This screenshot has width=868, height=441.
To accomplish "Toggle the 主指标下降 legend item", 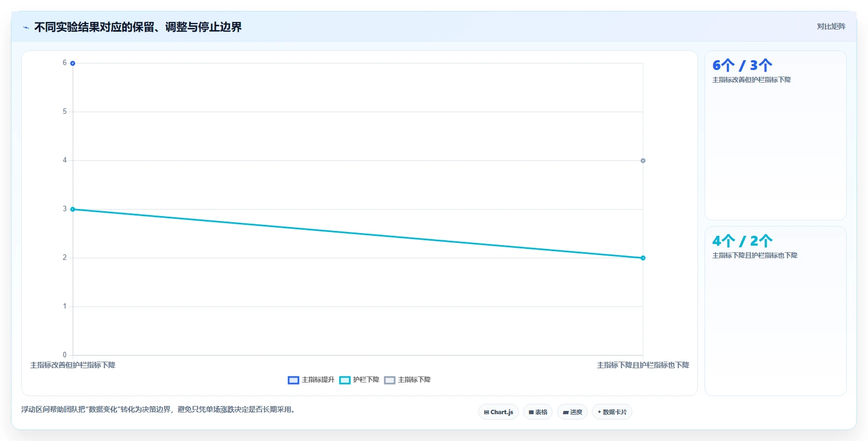I will (407, 380).
